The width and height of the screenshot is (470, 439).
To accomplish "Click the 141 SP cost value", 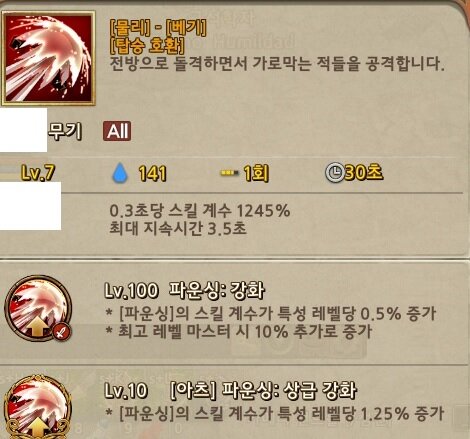I will [152, 173].
